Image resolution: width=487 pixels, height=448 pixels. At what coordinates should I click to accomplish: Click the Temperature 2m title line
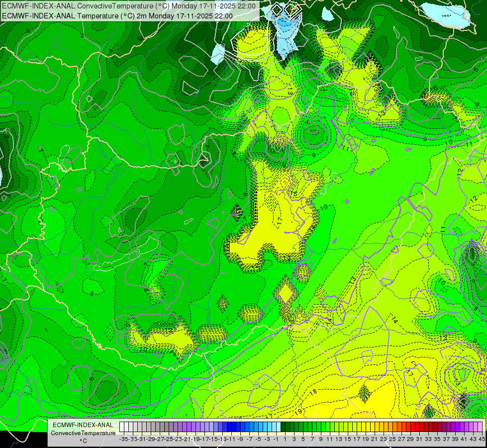pos(117,16)
